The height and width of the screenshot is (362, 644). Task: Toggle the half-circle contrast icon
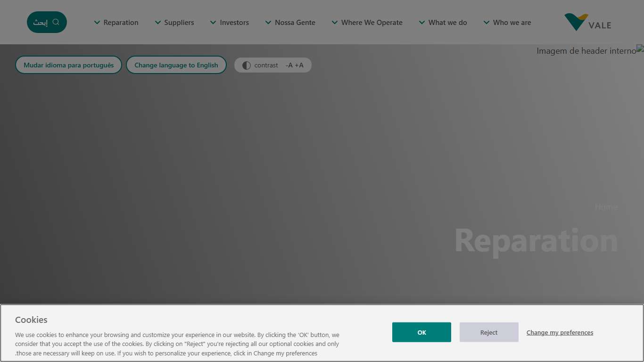point(246,66)
